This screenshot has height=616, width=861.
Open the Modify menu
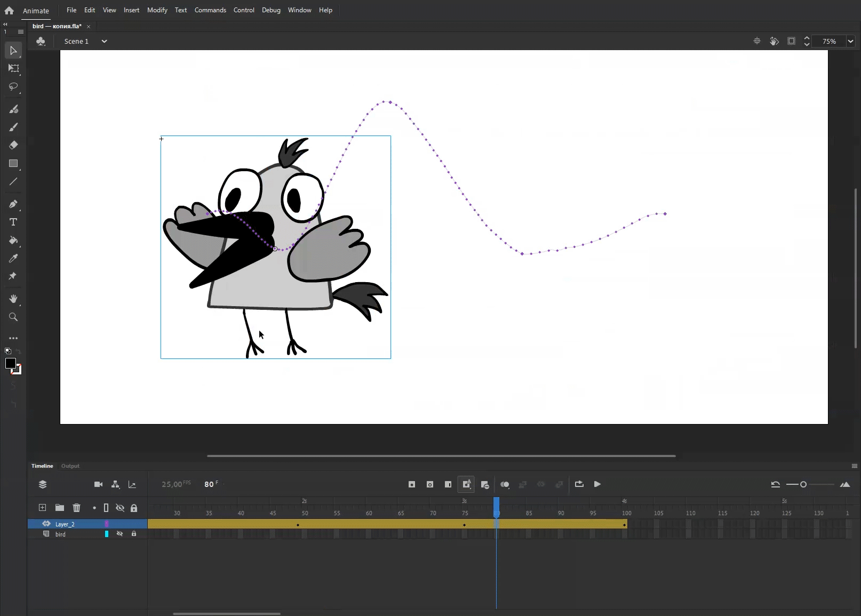coord(157,10)
